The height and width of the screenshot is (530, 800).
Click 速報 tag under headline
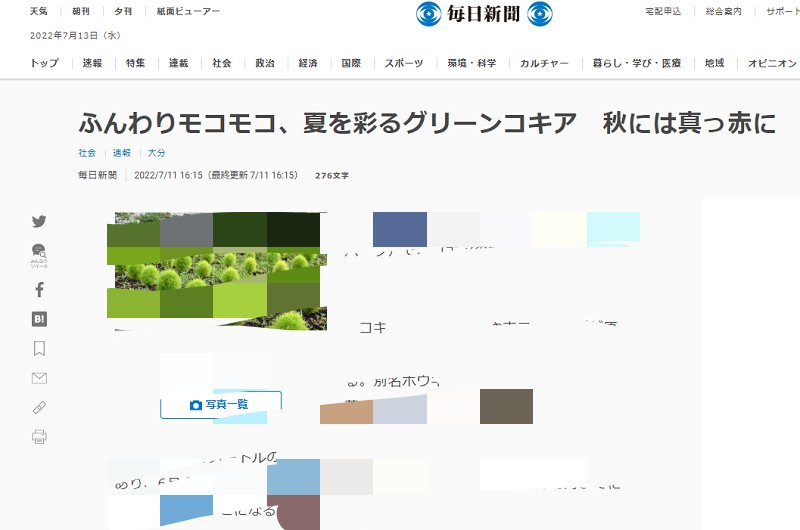point(121,153)
